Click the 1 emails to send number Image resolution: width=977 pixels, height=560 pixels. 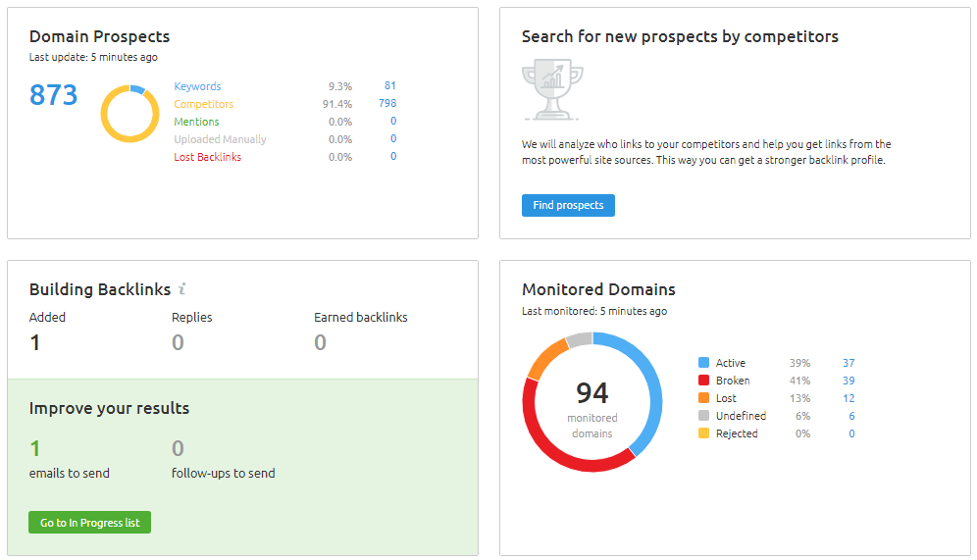pos(35,449)
